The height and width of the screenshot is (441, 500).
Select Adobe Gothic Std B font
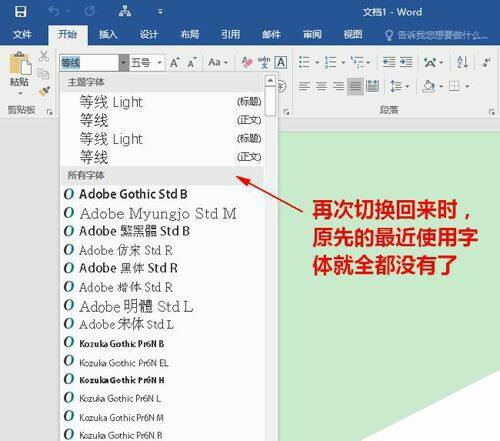pos(163,194)
